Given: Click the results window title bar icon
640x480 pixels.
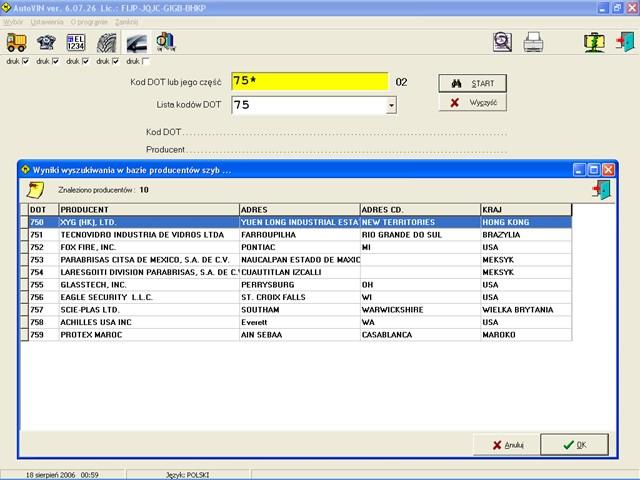Looking at the screenshot, I should [x=25, y=169].
